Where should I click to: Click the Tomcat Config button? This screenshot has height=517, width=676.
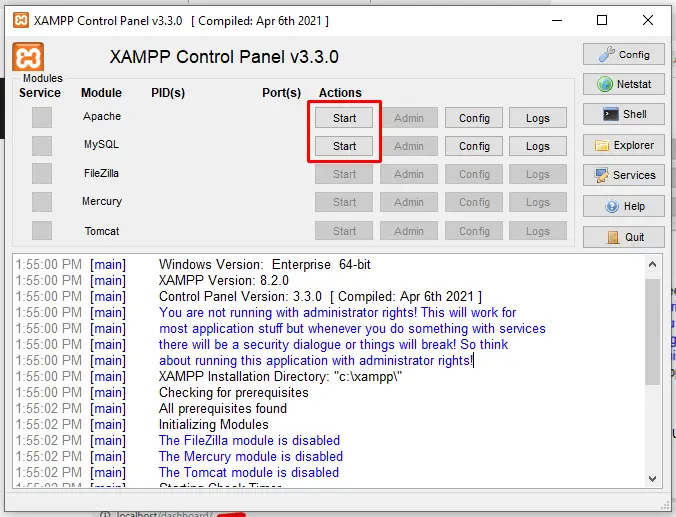[x=474, y=231]
